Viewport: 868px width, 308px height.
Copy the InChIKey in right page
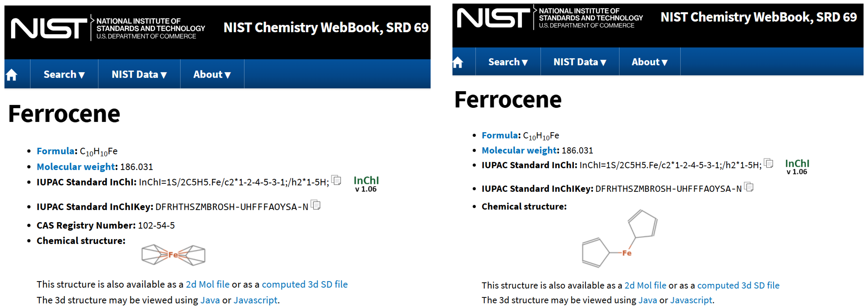click(749, 187)
